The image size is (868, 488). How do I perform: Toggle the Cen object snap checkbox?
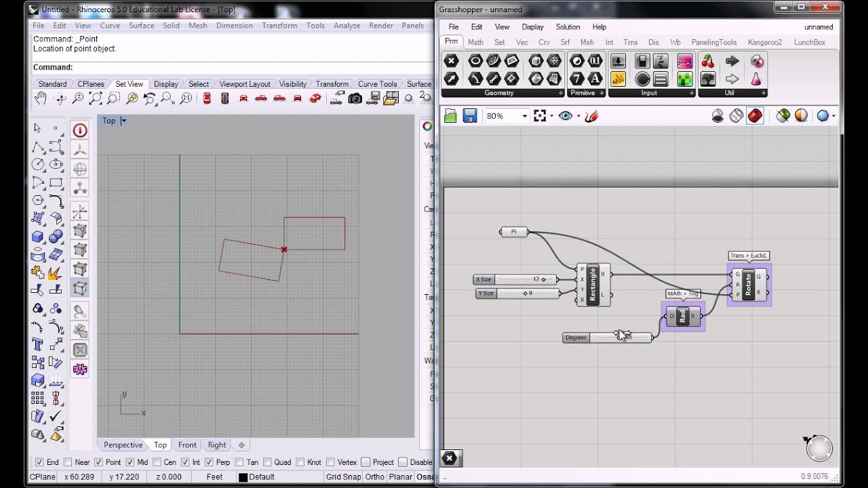(157, 462)
